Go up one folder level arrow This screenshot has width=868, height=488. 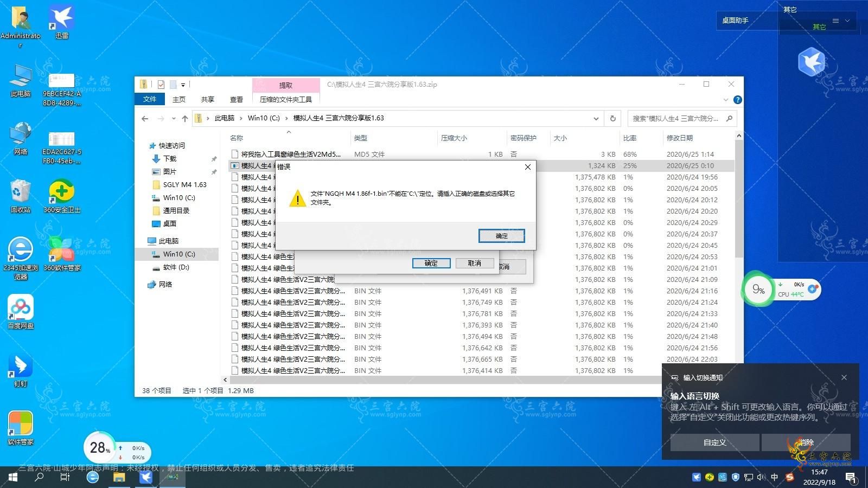tap(185, 118)
